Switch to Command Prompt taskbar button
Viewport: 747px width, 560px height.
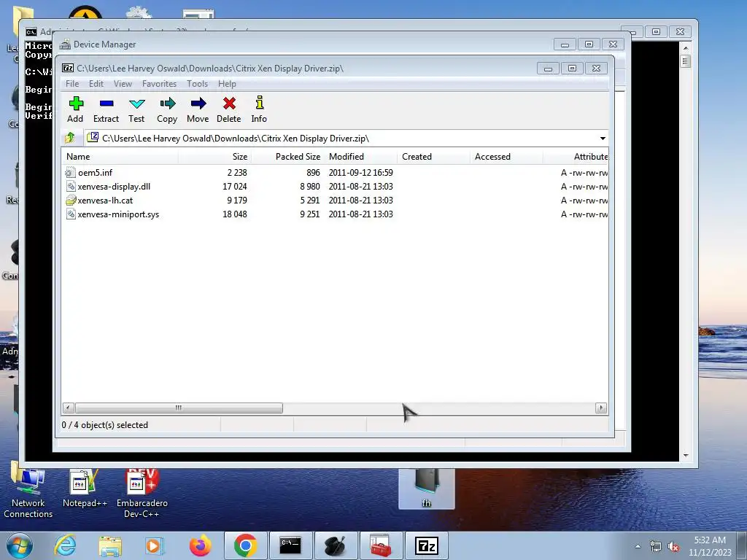click(x=290, y=545)
